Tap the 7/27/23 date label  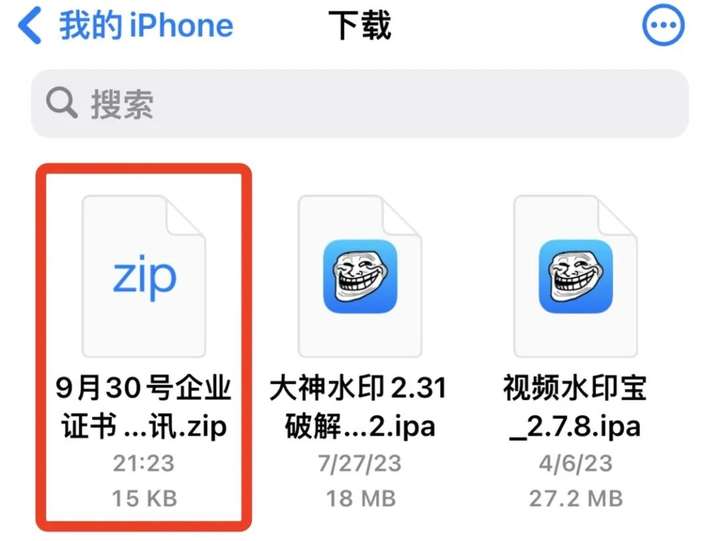(x=360, y=463)
